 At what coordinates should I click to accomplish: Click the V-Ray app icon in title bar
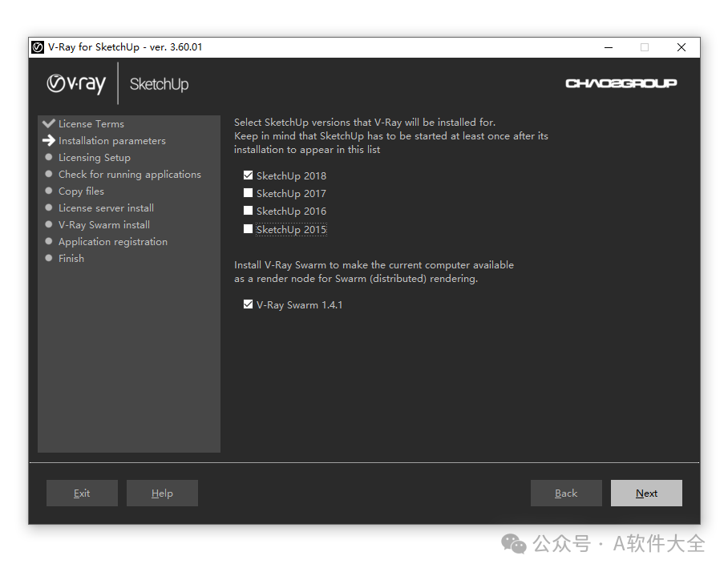(38, 47)
